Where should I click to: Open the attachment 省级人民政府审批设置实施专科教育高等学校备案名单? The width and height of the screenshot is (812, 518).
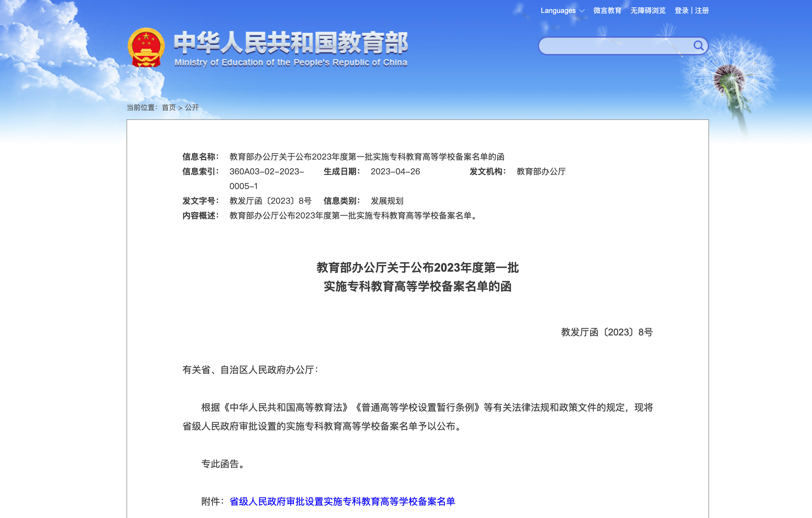point(342,502)
